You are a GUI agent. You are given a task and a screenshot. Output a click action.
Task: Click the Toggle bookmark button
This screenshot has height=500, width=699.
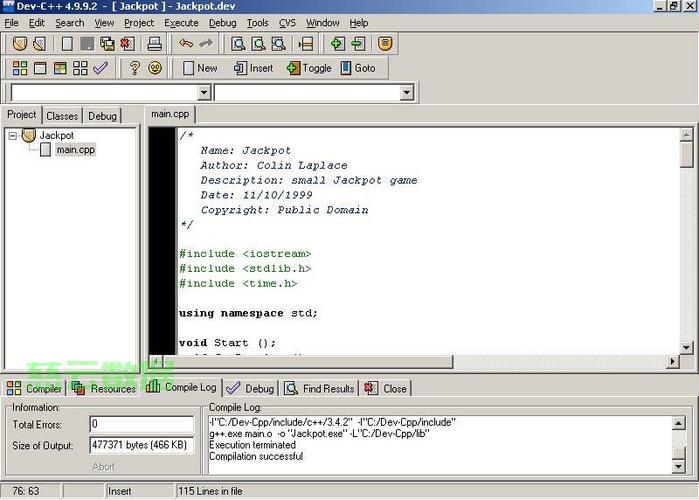(308, 68)
